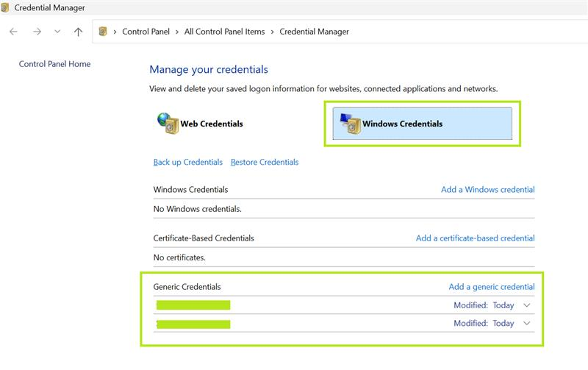The height and width of the screenshot is (370, 588).
Task: Expand the chevron before Control Panel breadcrumb
Action: 115,32
